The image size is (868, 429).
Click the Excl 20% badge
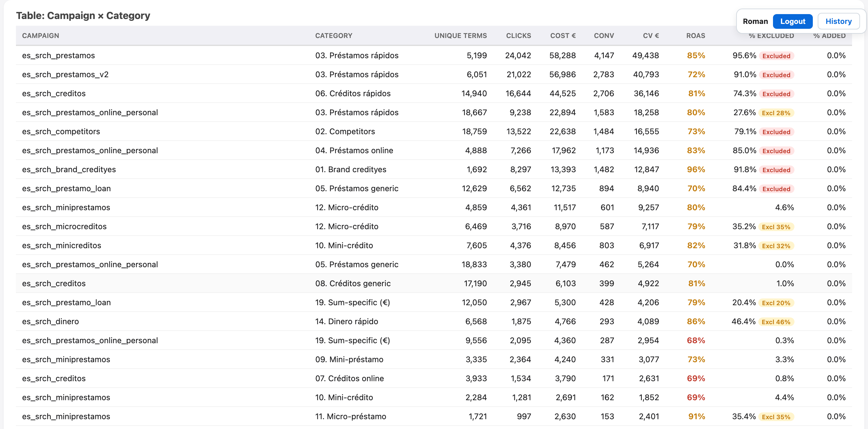point(776,303)
